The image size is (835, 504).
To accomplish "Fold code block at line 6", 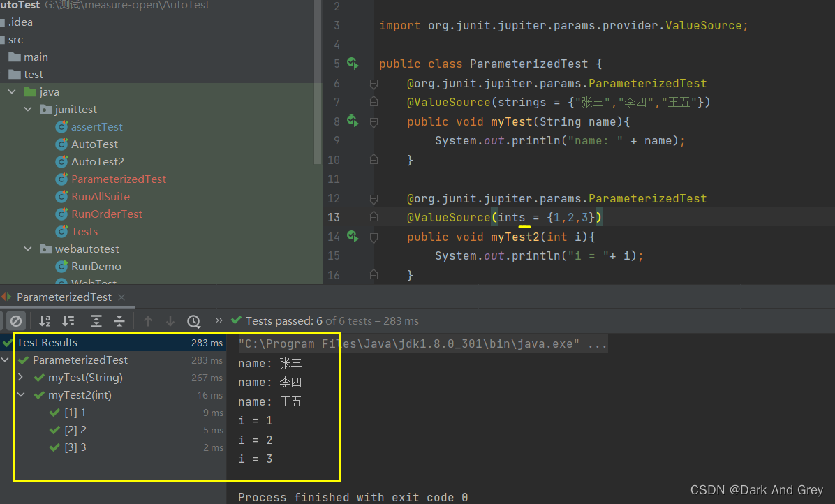I will (374, 84).
